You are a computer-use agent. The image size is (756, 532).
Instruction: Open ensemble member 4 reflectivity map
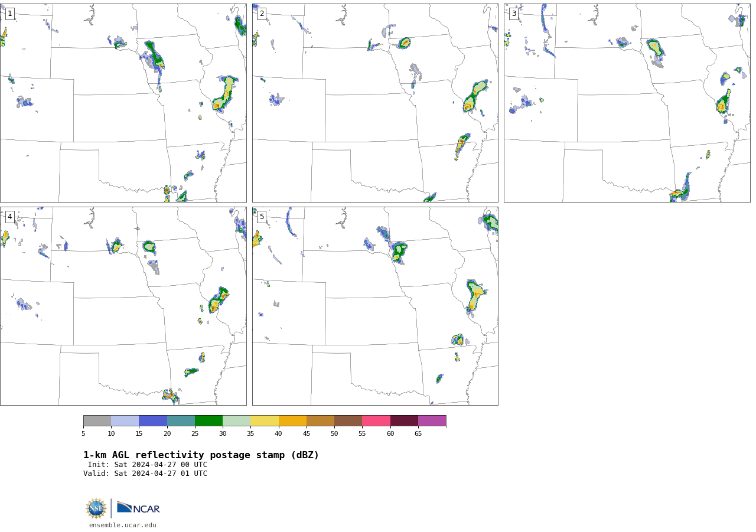tap(123, 306)
